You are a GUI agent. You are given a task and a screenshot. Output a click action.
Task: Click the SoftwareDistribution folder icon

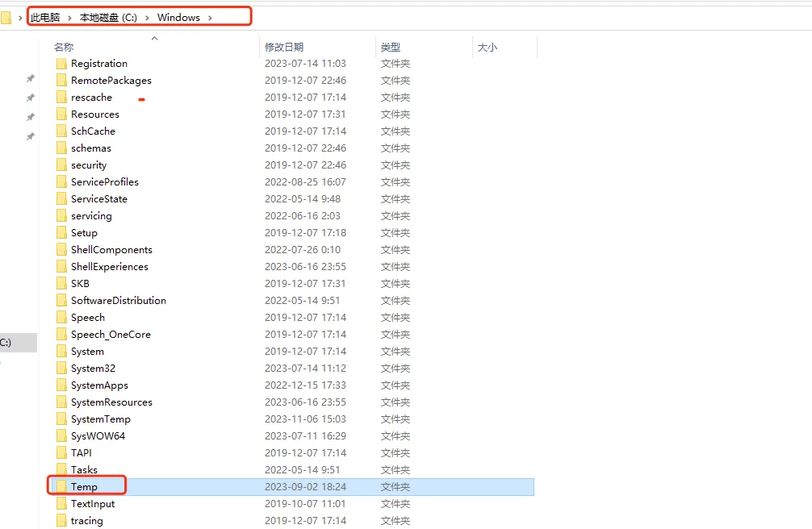click(x=62, y=300)
